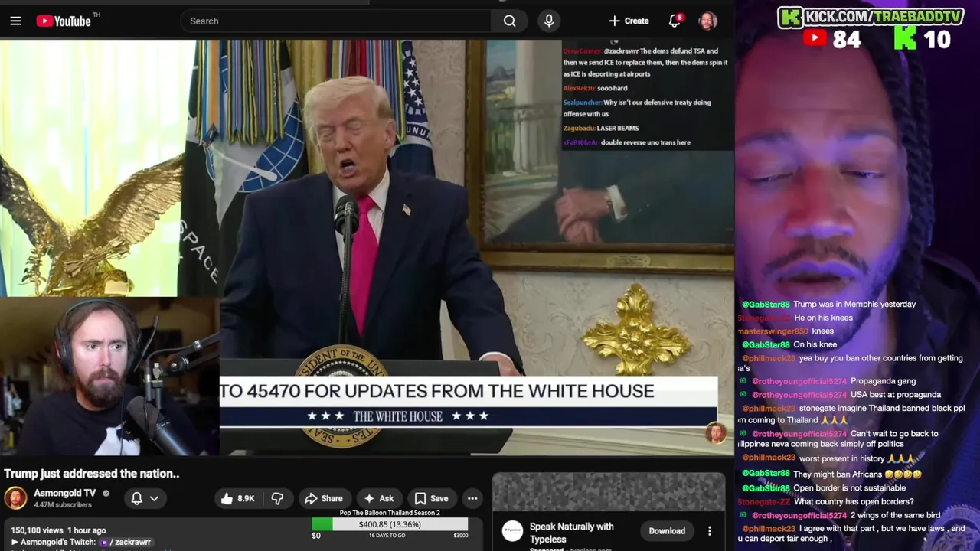The image size is (980, 551).
Task: Save video to a playlist
Action: [x=431, y=498]
